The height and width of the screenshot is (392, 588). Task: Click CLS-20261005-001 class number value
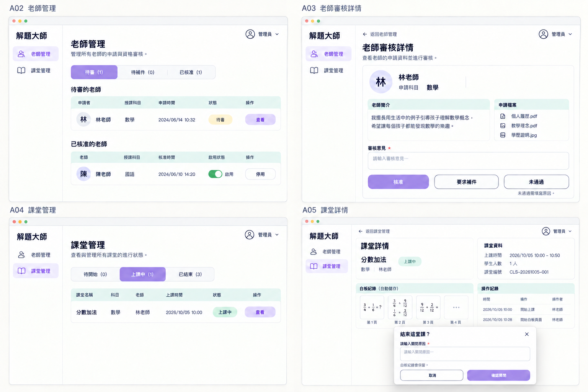529,272
